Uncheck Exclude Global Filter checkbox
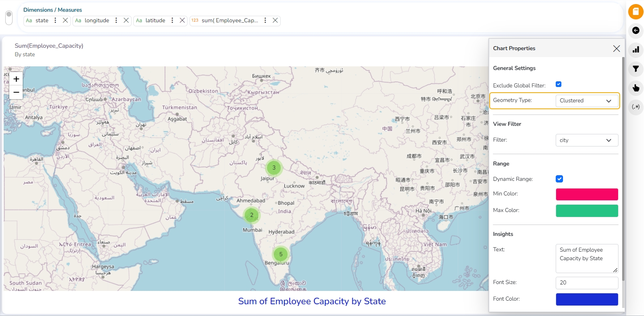 point(559,84)
